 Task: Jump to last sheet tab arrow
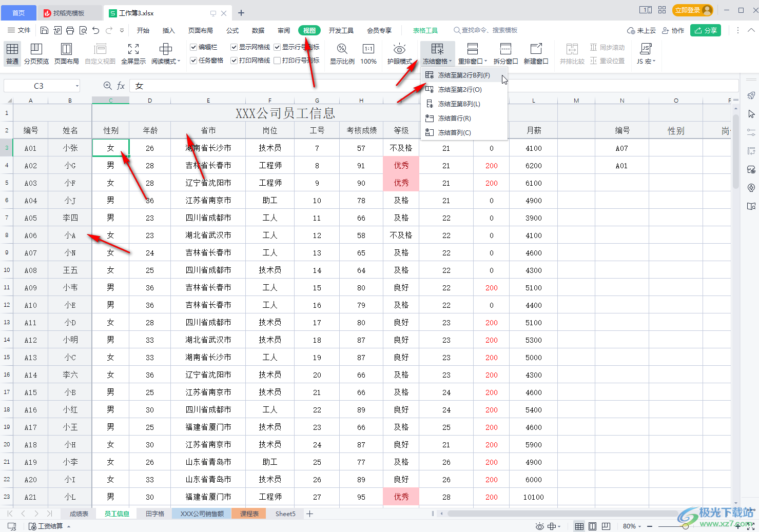point(49,514)
